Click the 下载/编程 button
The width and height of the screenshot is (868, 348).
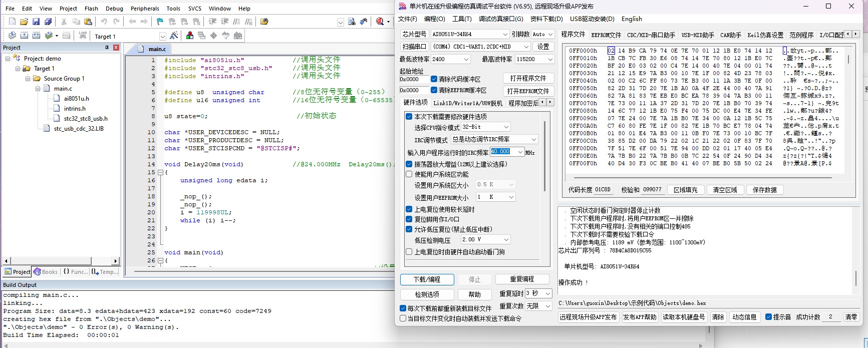pyautogui.click(x=427, y=279)
